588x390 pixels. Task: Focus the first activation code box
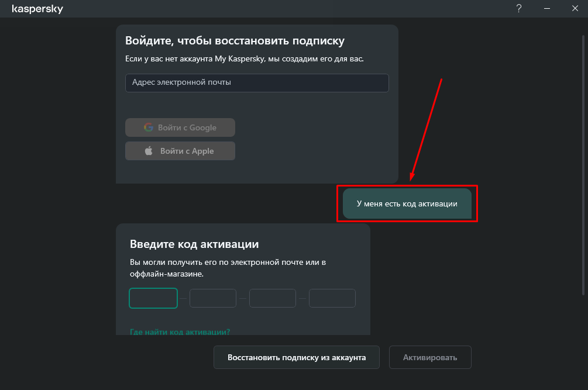coord(153,298)
